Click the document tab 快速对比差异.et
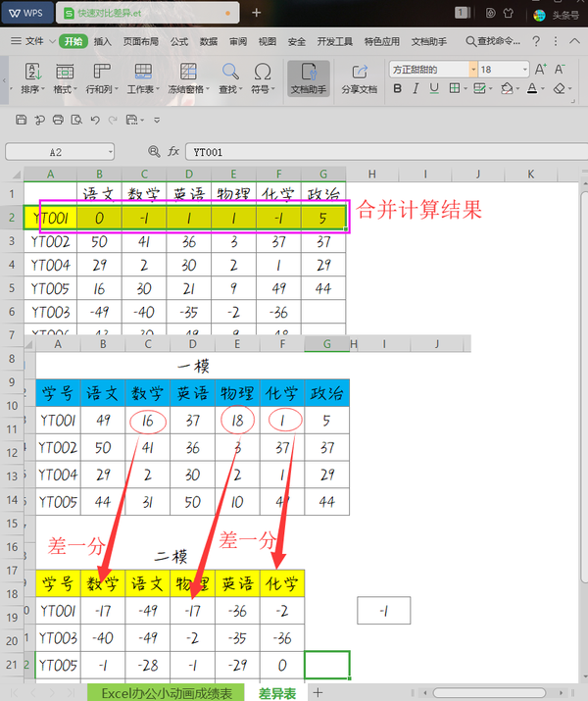 pos(147,13)
